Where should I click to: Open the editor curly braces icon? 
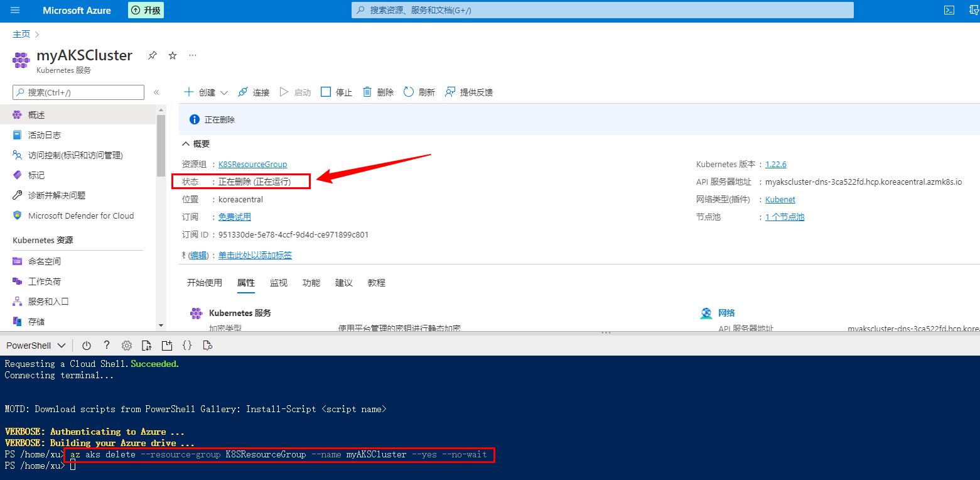[x=186, y=346]
